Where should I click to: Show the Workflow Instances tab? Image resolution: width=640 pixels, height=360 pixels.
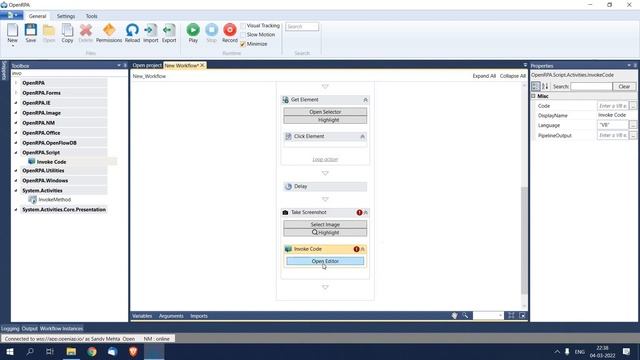pyautogui.click(x=61, y=329)
